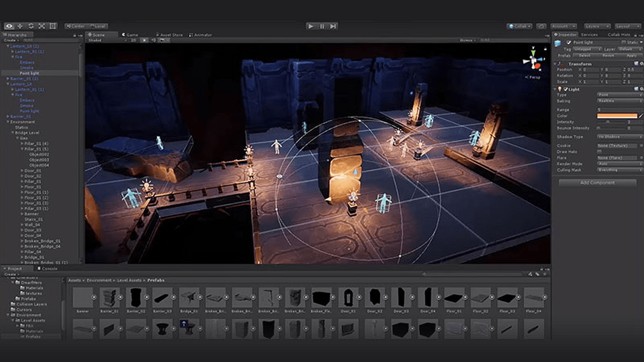Select the Scale tool in the toolbar
644x362 pixels.
pos(42,26)
